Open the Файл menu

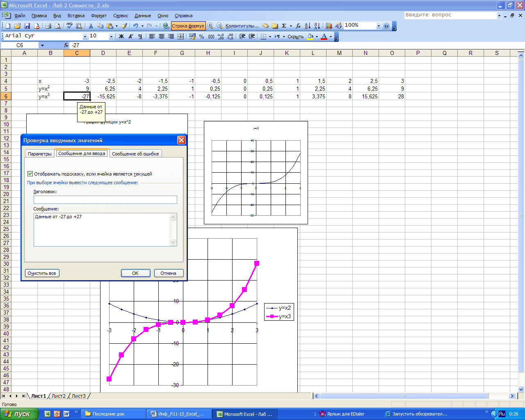tap(20, 16)
